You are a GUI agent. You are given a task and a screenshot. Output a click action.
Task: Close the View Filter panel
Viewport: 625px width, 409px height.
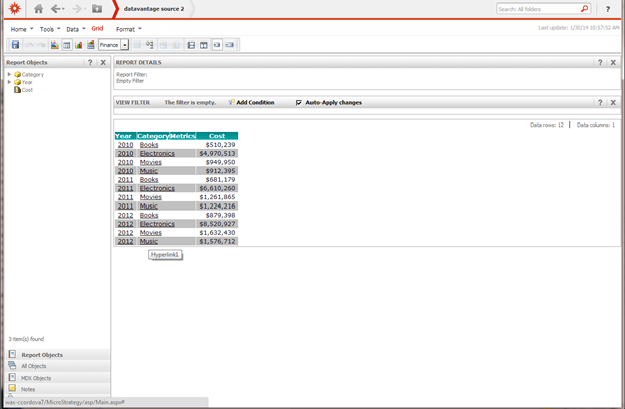[613, 102]
